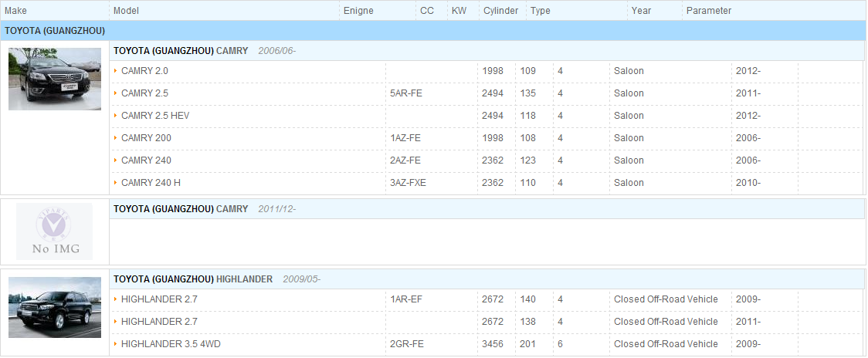Click the black Camry car thumbnail
This screenshot has width=868, height=358.
(55, 79)
